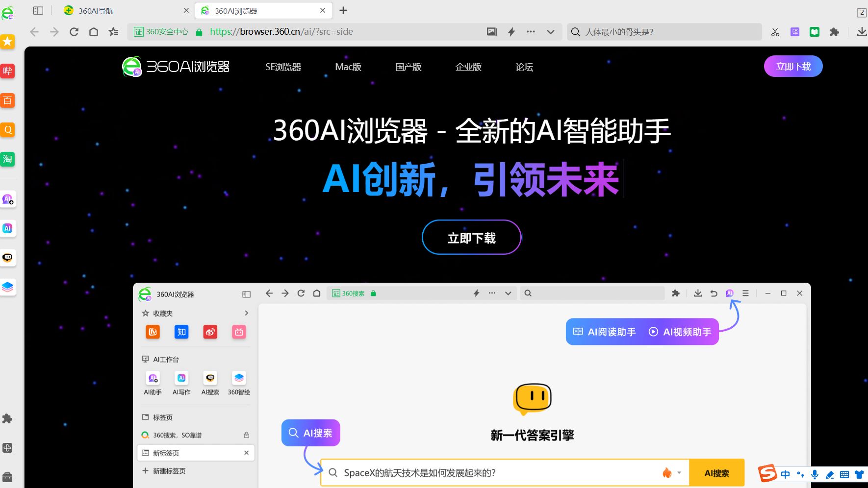The width and height of the screenshot is (868, 488).
Task: Go back with the browser back arrow
Action: (34, 32)
